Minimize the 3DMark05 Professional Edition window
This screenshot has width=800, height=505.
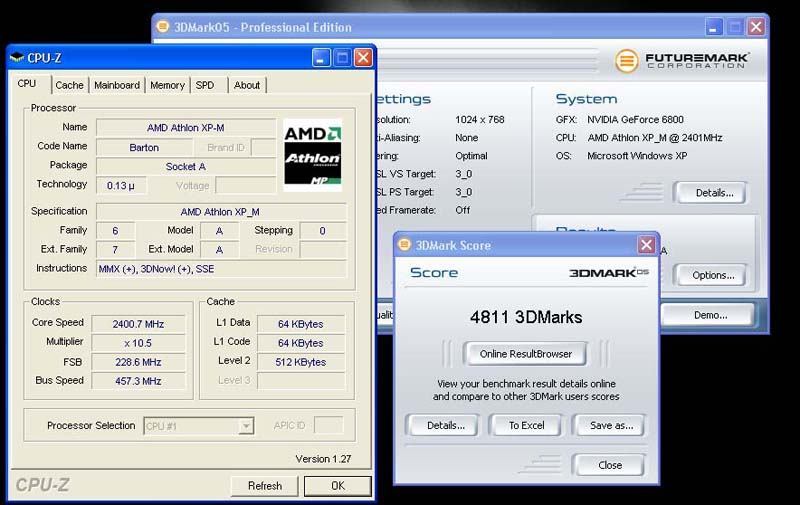(x=713, y=27)
